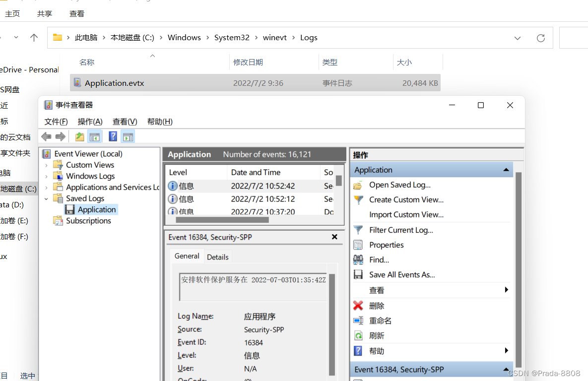Open the Explorer 查看 ribbon tab
The height and width of the screenshot is (381, 588).
[x=77, y=13]
